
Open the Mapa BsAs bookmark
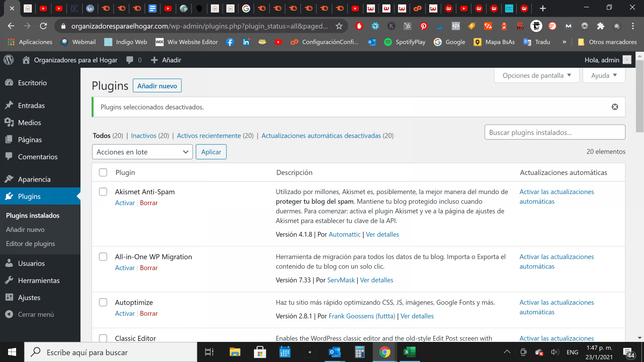point(494,42)
